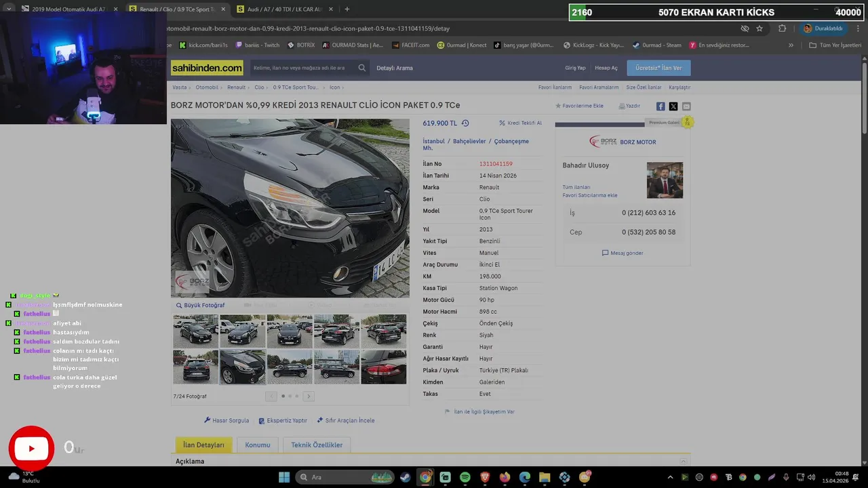Screen dimensions: 868x488
Task: Switch to the Teknik Özellikler tab
Action: tap(317, 445)
